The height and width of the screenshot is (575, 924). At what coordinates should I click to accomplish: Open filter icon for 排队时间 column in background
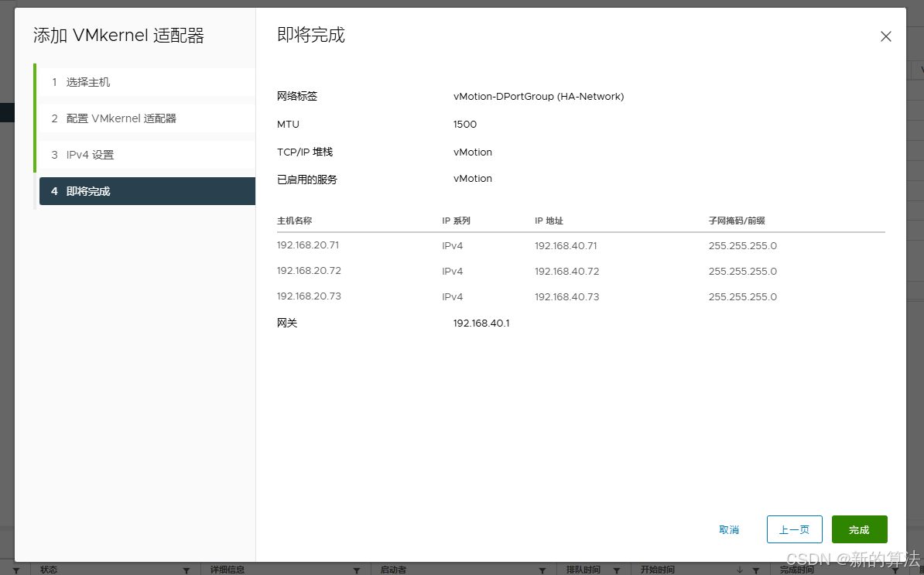pos(617,570)
